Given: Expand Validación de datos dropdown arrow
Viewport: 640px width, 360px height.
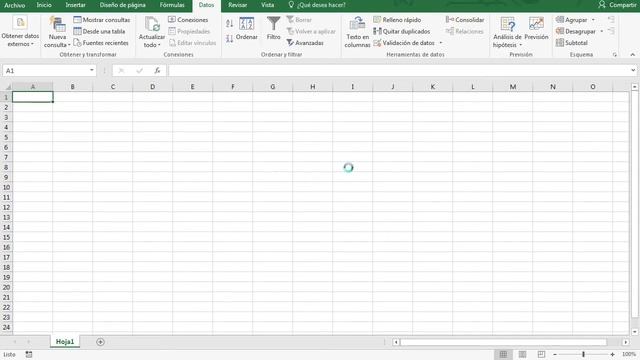Looking at the screenshot, I should [440, 42].
